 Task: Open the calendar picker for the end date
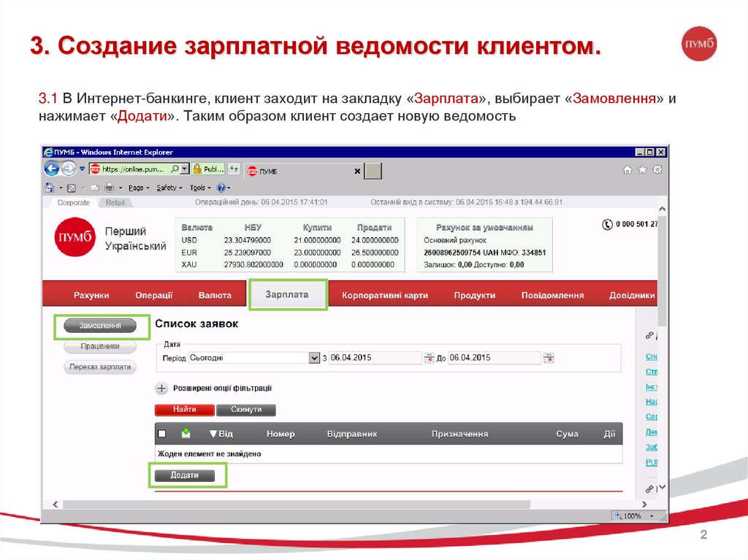tap(548, 358)
